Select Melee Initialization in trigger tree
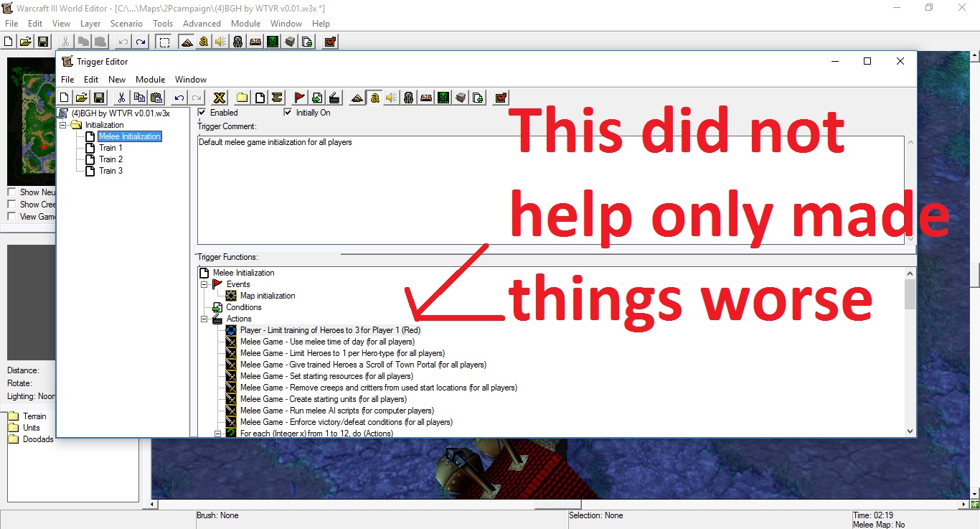This screenshot has width=980, height=529. pos(129,136)
